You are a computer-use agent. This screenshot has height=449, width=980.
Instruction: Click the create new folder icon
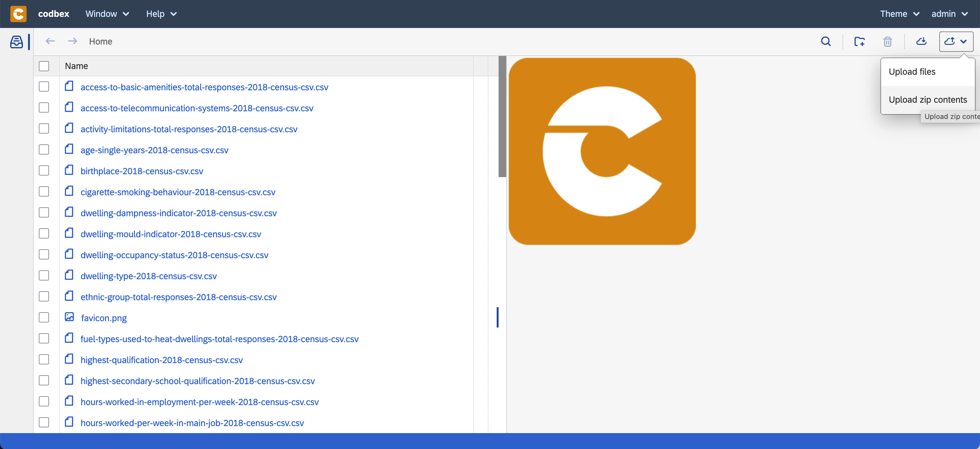coord(859,41)
